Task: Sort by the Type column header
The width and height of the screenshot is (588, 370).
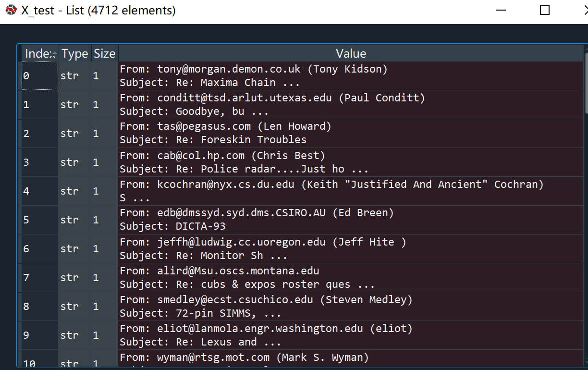Action: (x=75, y=53)
